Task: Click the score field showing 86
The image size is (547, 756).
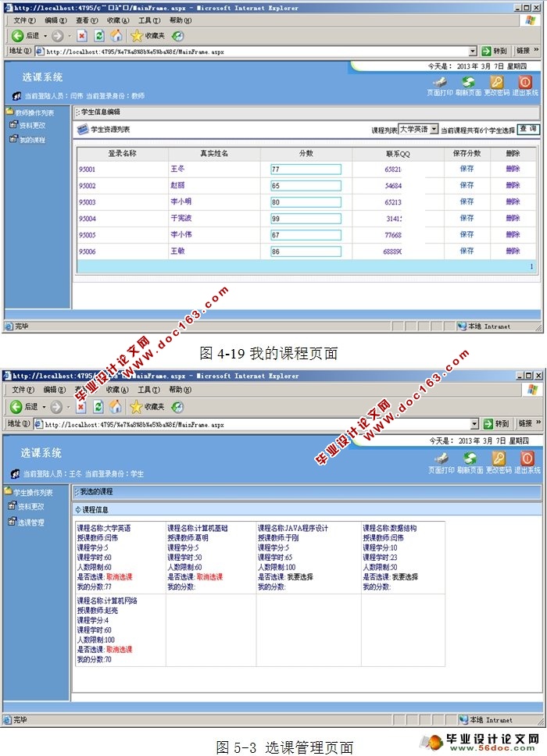Action: point(306,251)
